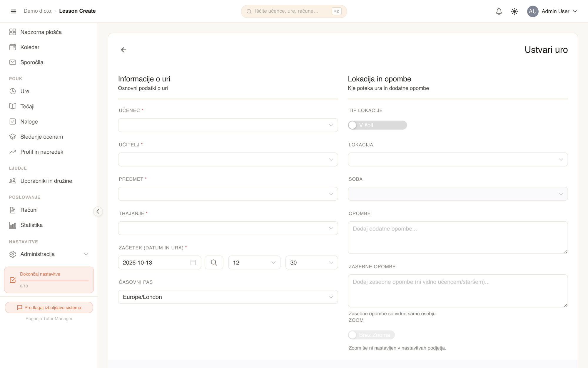Click the Tečaji book icon
Viewport: 588px width, 368px height.
[x=13, y=106]
